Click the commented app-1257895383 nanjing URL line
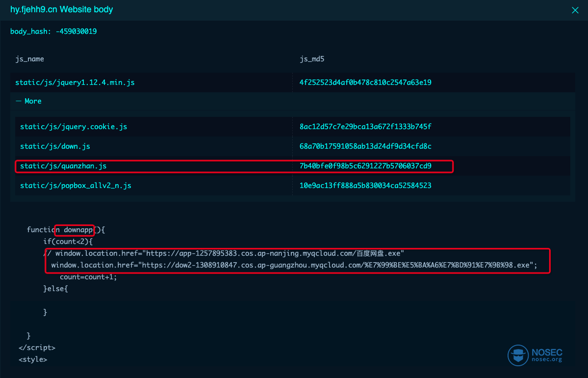The image size is (588, 378). pyautogui.click(x=224, y=253)
